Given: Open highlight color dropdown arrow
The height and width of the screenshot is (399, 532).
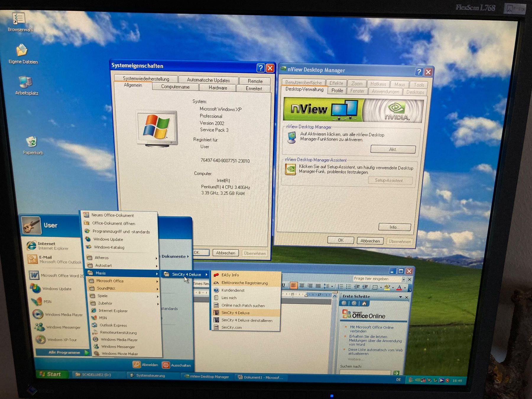Looking at the screenshot, I should click(x=393, y=288).
